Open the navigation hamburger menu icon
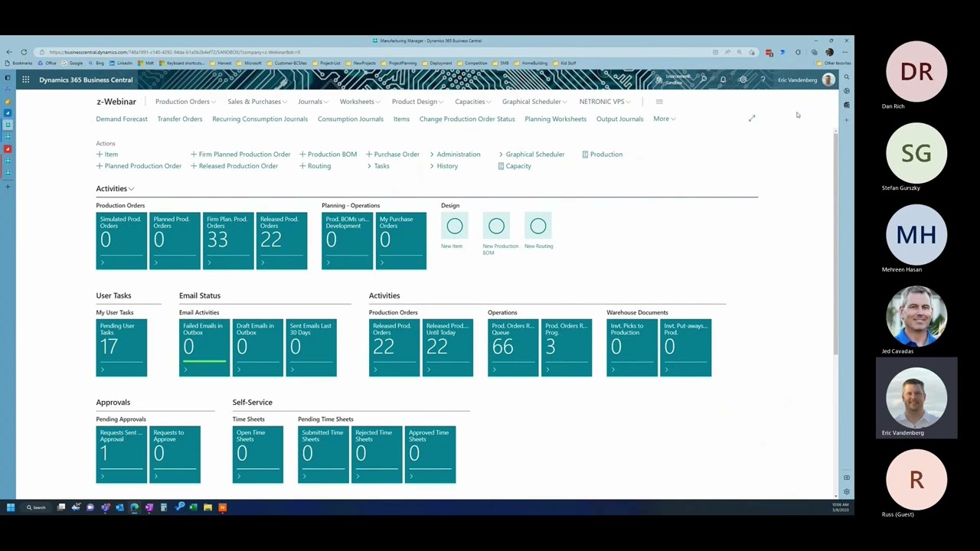 coord(659,102)
